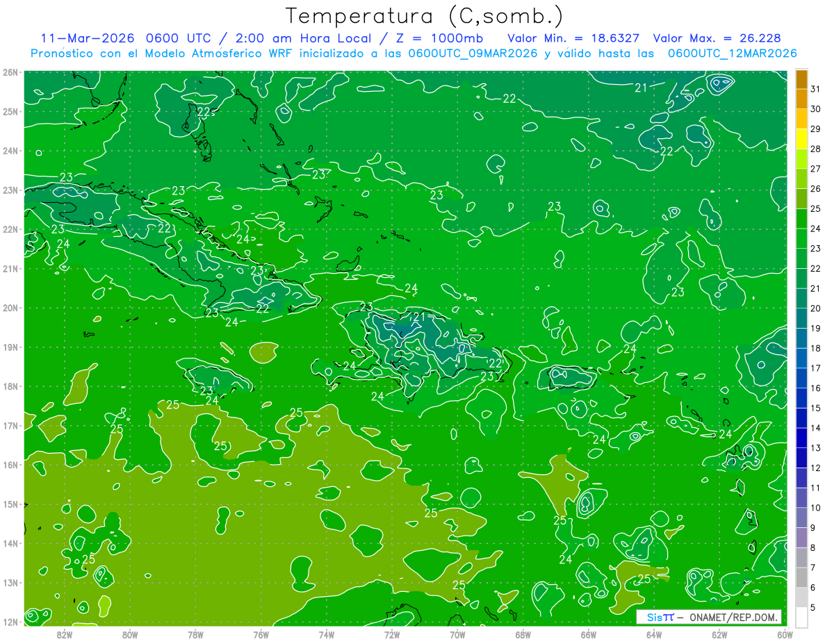834x644 pixels.
Task: Click the '72W' longitude axis label
Action: (x=391, y=634)
